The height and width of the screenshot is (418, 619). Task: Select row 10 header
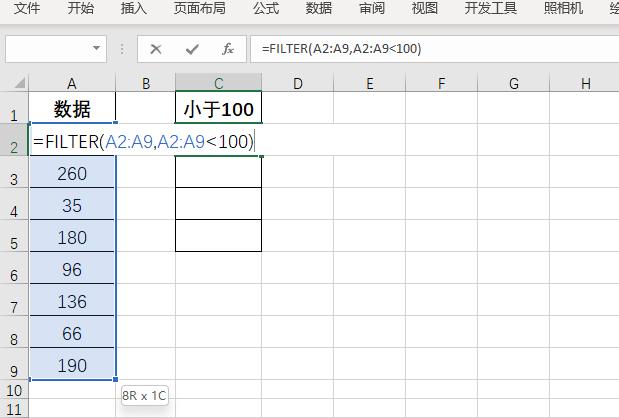[x=14, y=390]
